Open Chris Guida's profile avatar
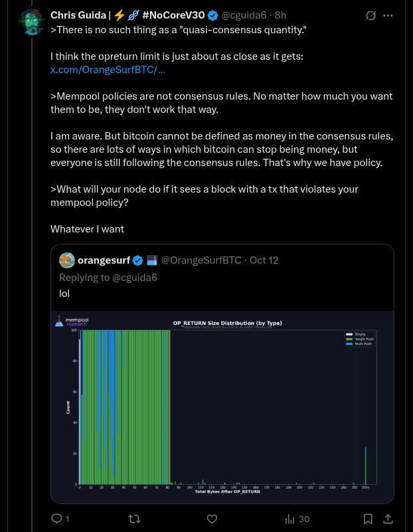 30,21
